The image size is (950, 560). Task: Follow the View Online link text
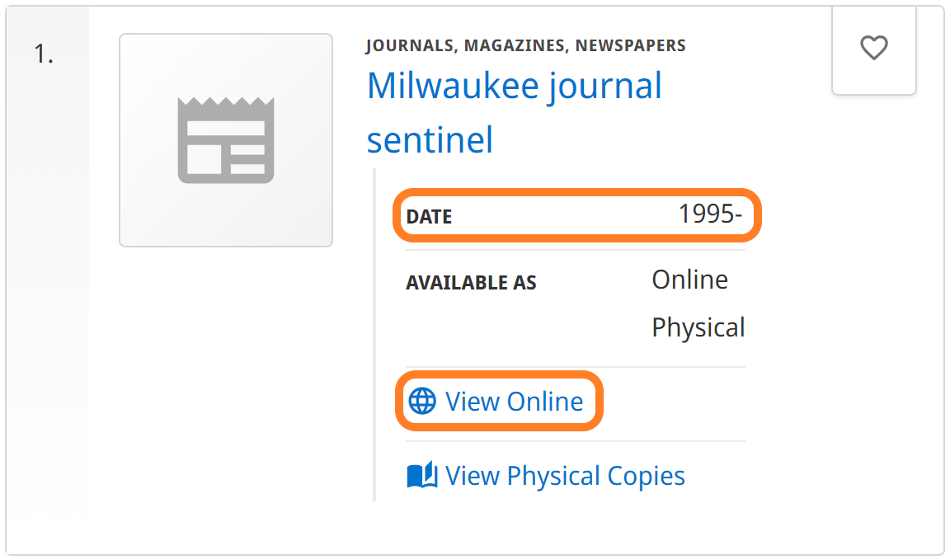click(x=514, y=402)
